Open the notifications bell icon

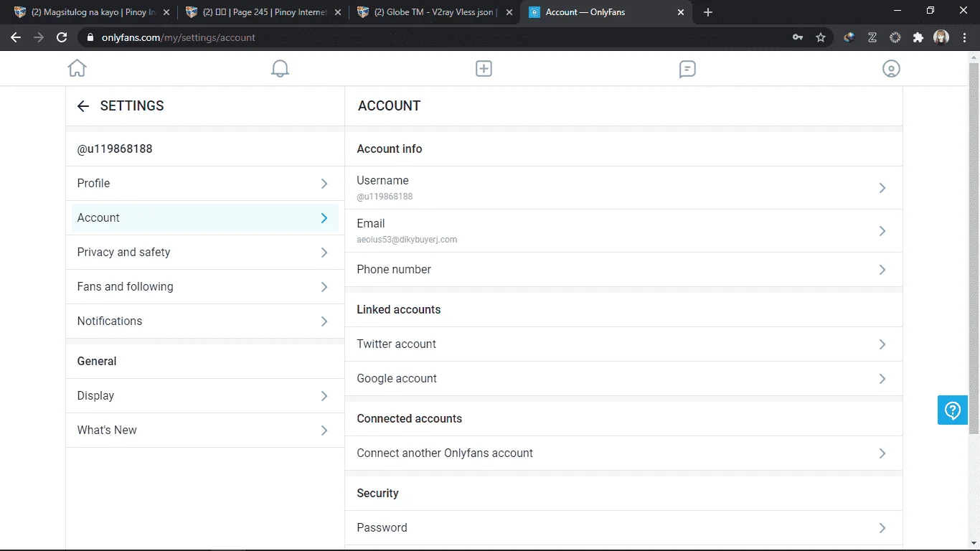pyautogui.click(x=280, y=68)
